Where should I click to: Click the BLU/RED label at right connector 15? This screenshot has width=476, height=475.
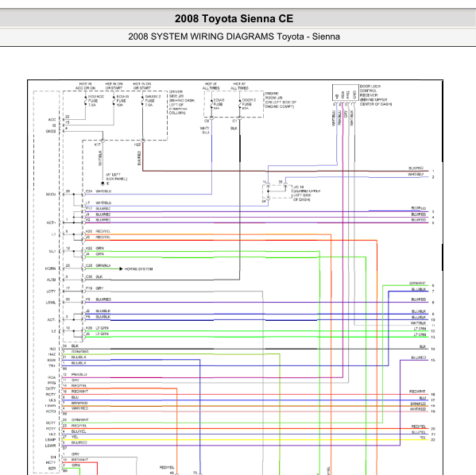coord(419,358)
